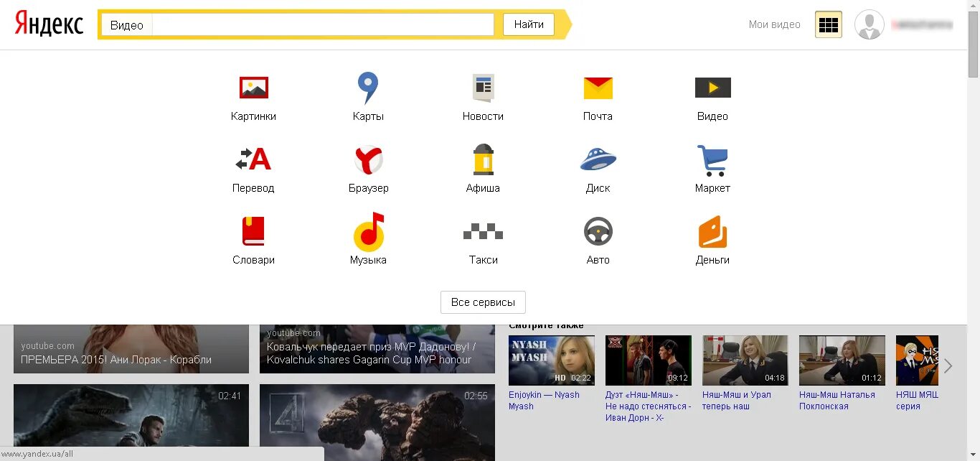Screen dimensions: 980x461
Task: Click the user profile avatar
Action: tap(870, 24)
